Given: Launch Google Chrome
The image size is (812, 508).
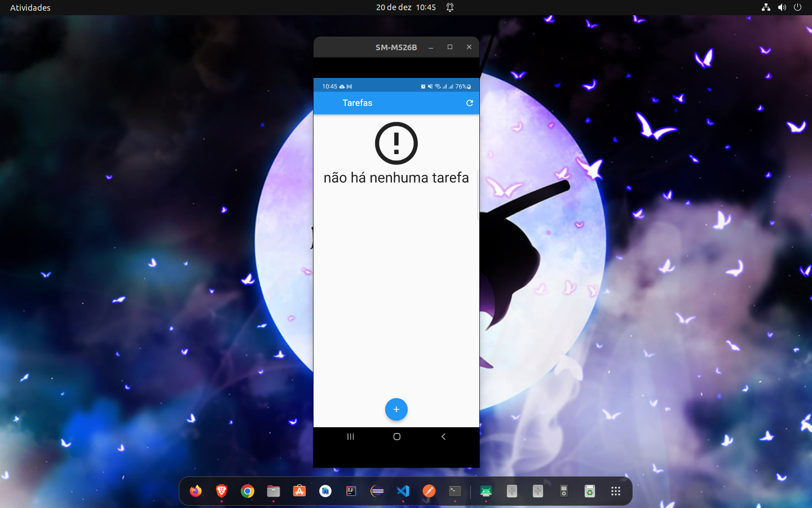Looking at the screenshot, I should [247, 491].
